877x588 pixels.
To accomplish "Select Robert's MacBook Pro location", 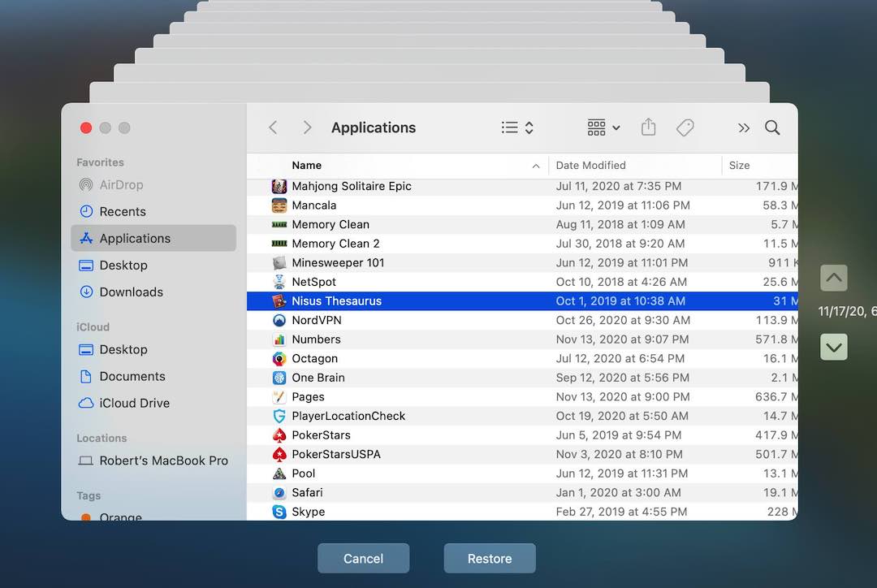I will click(x=153, y=461).
